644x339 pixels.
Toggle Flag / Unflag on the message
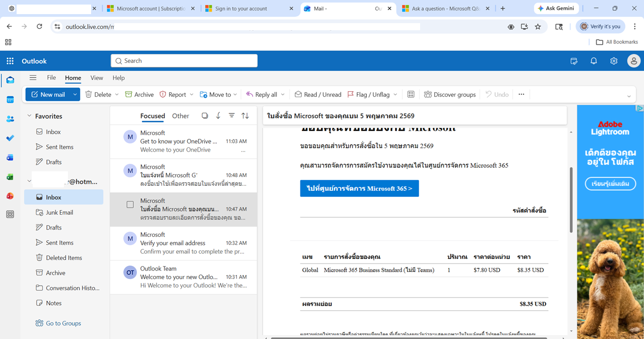tap(368, 94)
